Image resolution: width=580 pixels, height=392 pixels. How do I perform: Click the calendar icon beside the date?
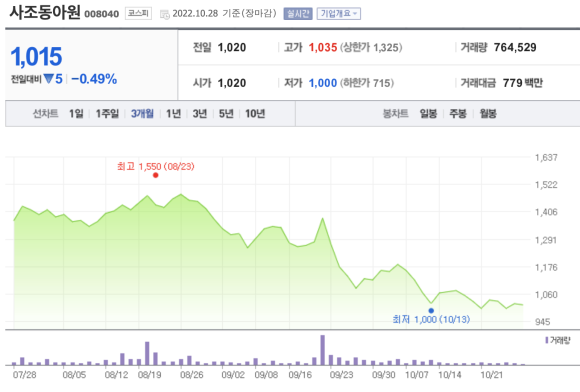[x=165, y=14]
